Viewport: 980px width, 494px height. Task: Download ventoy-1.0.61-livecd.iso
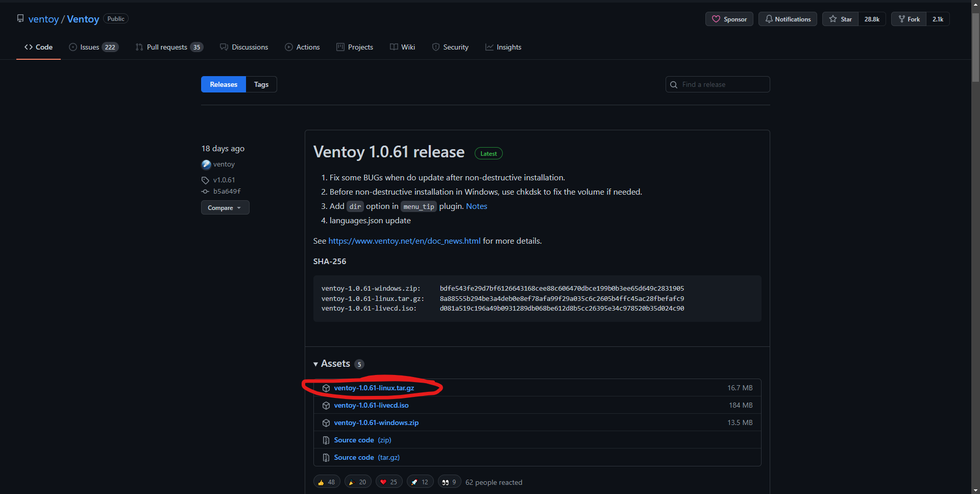pos(372,406)
